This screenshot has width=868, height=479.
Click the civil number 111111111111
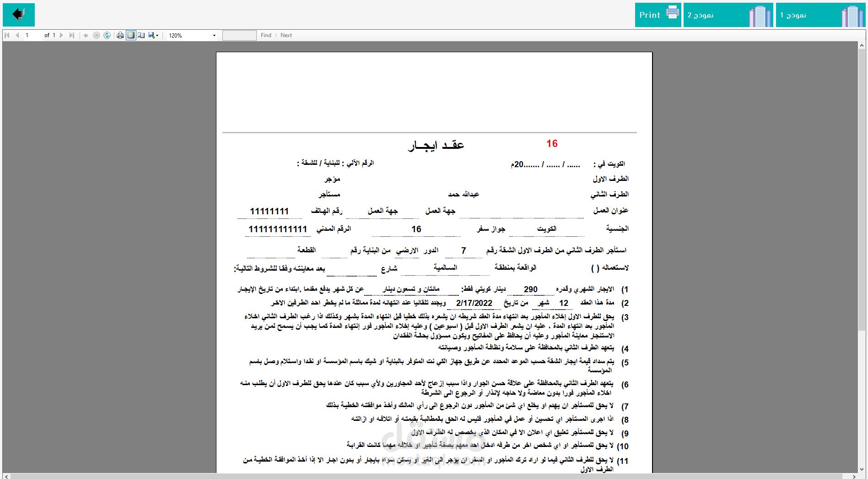pyautogui.click(x=278, y=229)
